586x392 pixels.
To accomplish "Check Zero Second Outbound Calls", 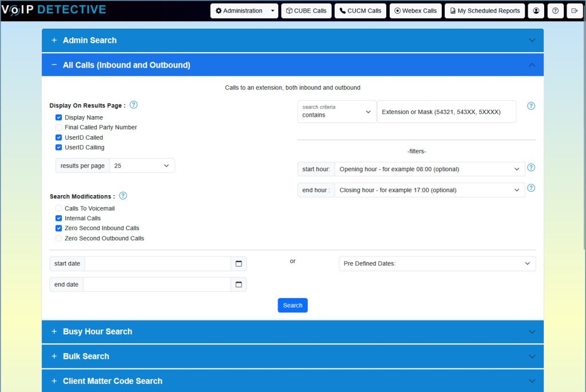I will (x=59, y=238).
